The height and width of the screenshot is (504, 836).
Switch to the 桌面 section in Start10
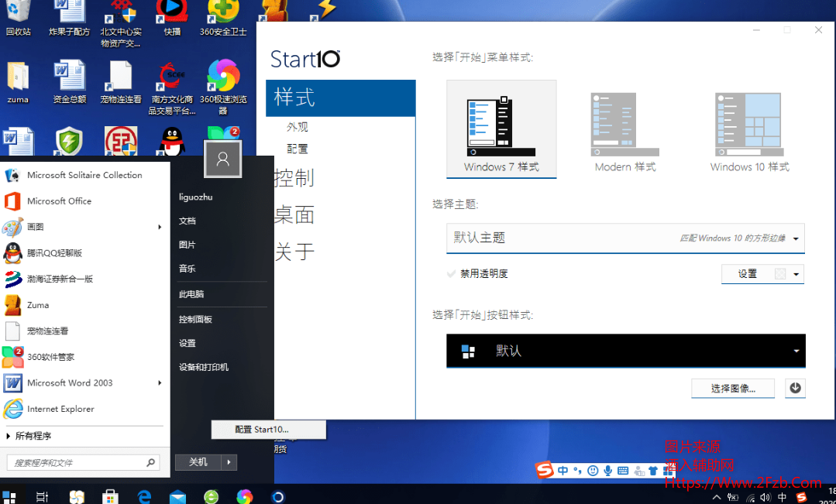(x=294, y=214)
